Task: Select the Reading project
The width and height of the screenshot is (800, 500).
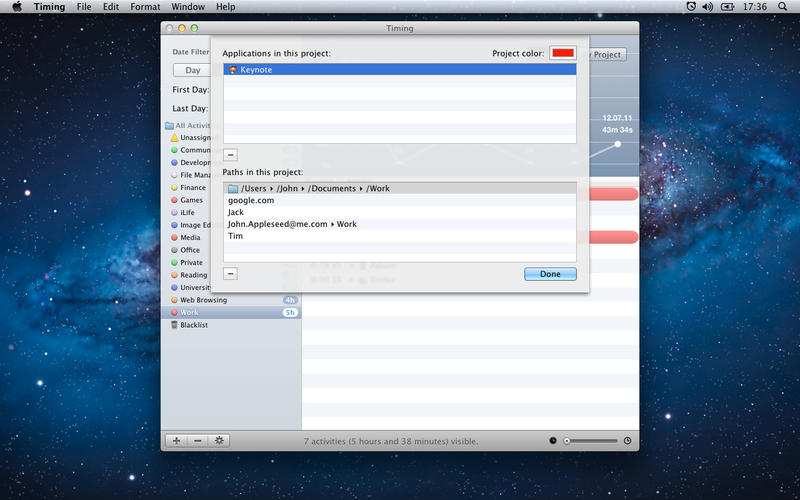Action: click(189, 275)
